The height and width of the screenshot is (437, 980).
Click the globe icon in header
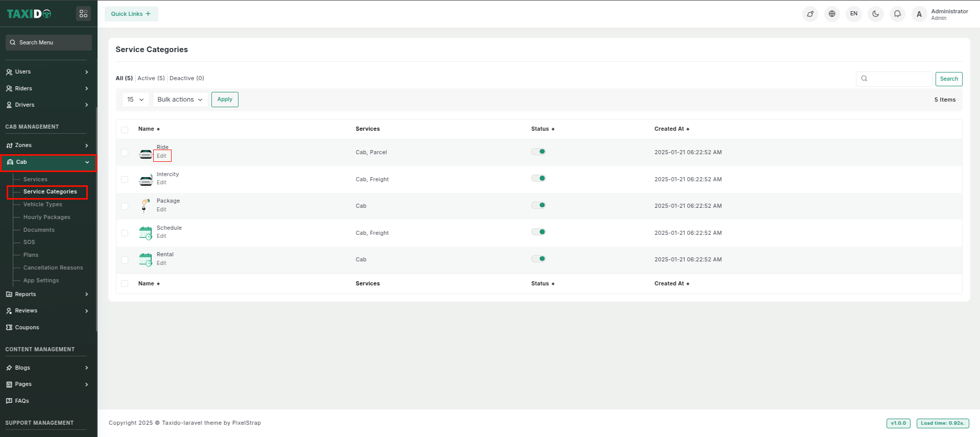832,14
